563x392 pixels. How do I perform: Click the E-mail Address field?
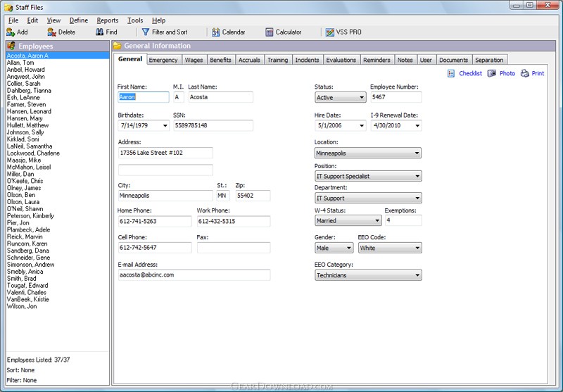[194, 275]
